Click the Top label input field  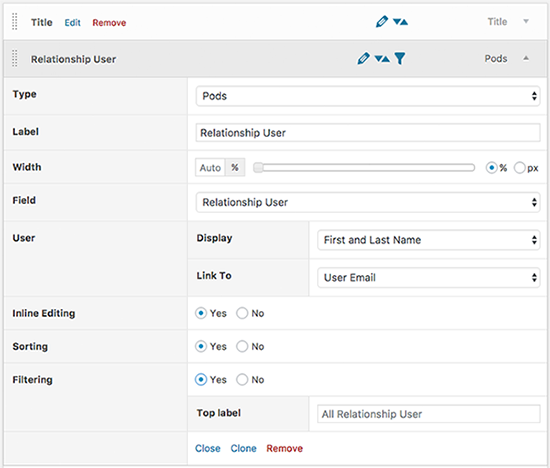429,414
